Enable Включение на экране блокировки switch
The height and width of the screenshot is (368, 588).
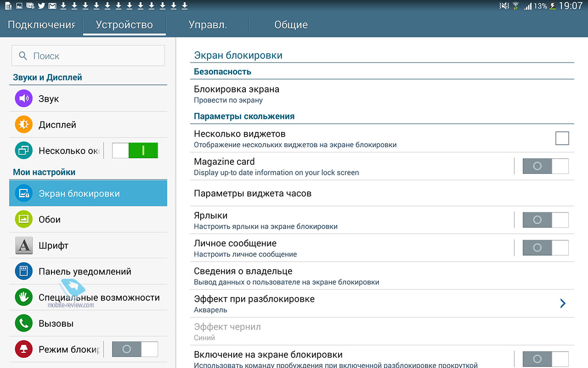pos(546,359)
